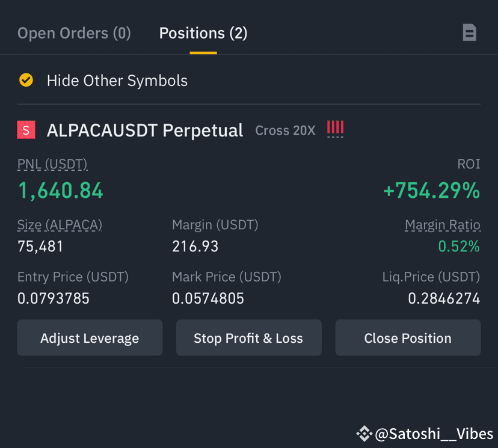Click the @Satoshi__Vibes watermark handle
This screenshot has height=448, width=498.
pyautogui.click(x=434, y=434)
